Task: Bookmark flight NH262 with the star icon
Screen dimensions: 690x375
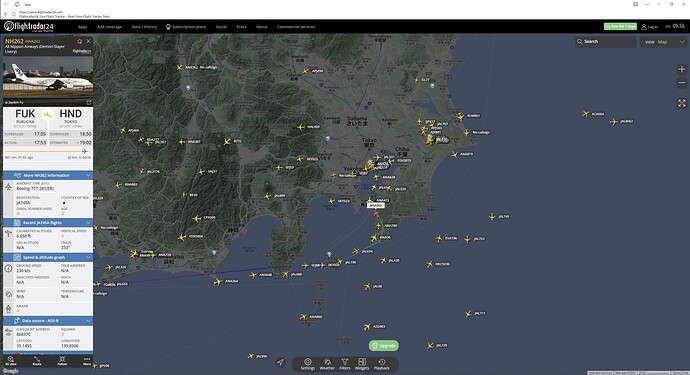Action: (x=80, y=41)
